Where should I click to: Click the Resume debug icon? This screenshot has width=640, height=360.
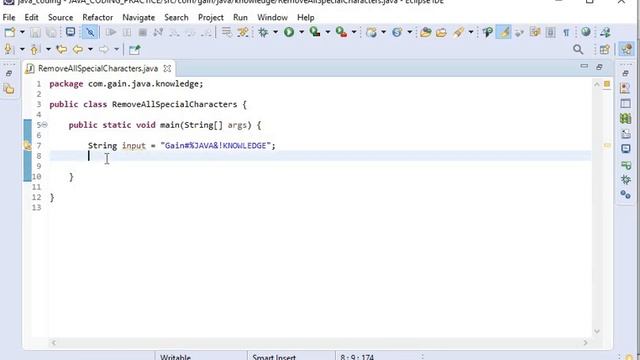point(111,32)
